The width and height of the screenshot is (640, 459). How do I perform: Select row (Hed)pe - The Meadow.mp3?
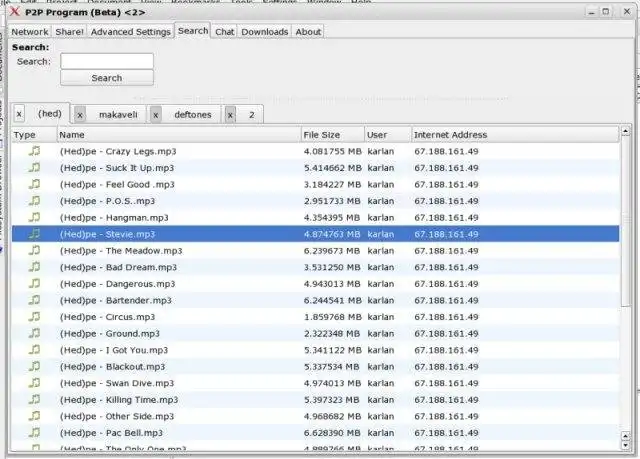[315, 251]
